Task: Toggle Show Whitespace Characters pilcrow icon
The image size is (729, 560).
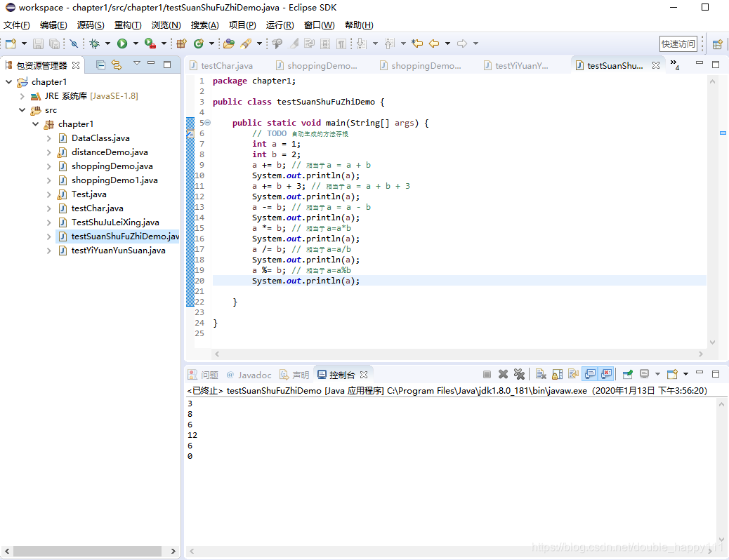Action: 342,44
